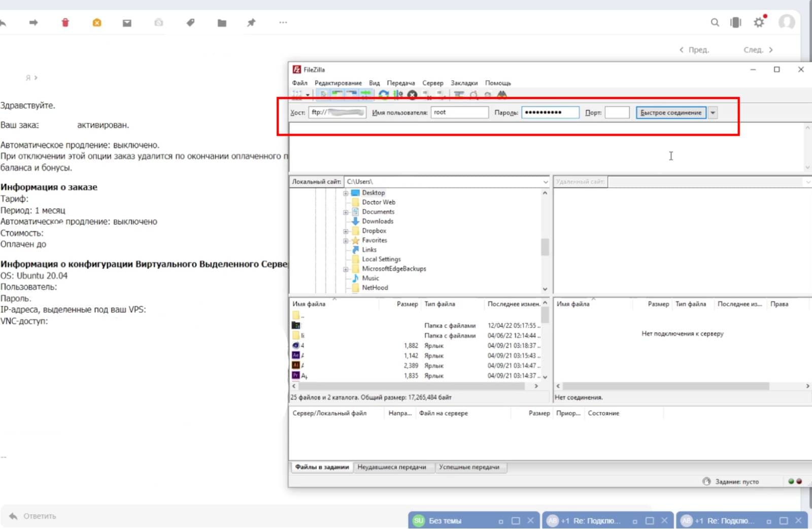Open more mail actions ellipsis
Viewport: 812px width, 529px height.
(x=283, y=22)
